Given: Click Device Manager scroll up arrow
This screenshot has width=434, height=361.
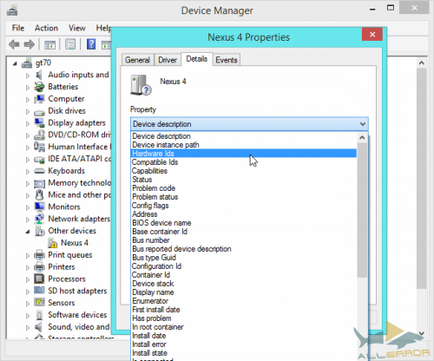Looking at the screenshot, I should (422, 63).
